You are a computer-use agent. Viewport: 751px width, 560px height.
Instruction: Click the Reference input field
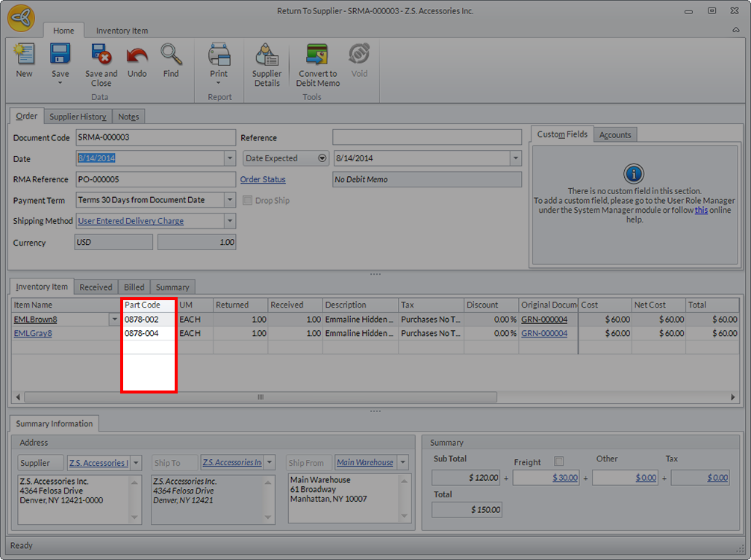coord(426,137)
